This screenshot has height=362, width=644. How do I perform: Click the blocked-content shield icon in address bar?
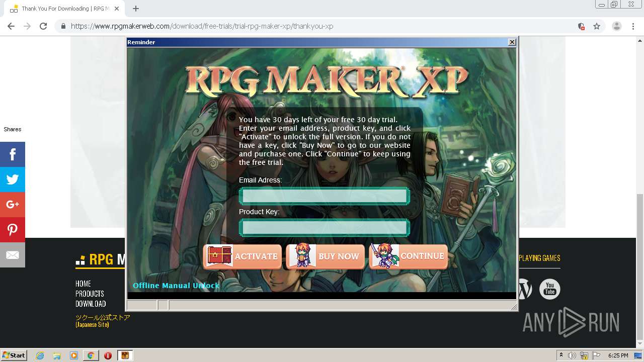tap(581, 26)
